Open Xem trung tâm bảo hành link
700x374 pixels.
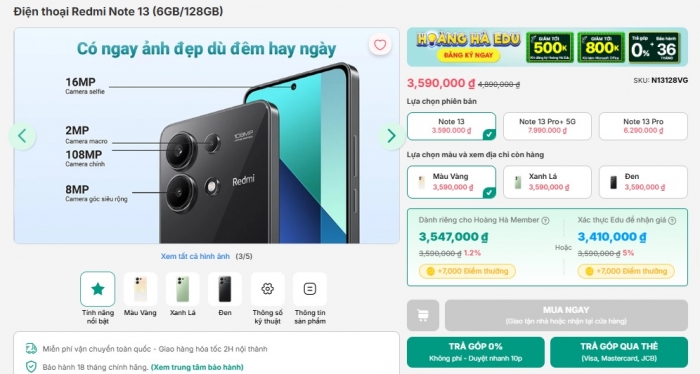point(197,367)
